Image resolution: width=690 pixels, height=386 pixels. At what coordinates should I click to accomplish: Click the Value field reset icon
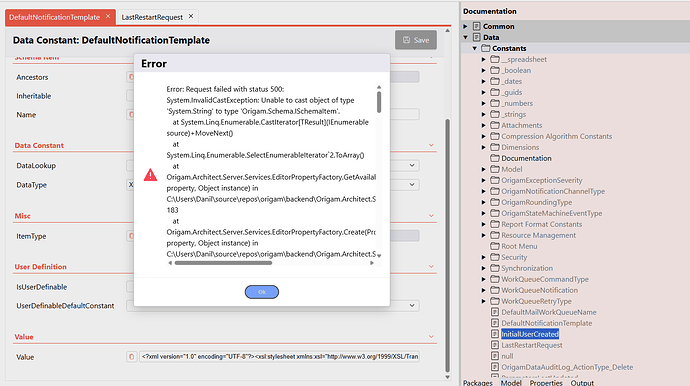coord(131,357)
